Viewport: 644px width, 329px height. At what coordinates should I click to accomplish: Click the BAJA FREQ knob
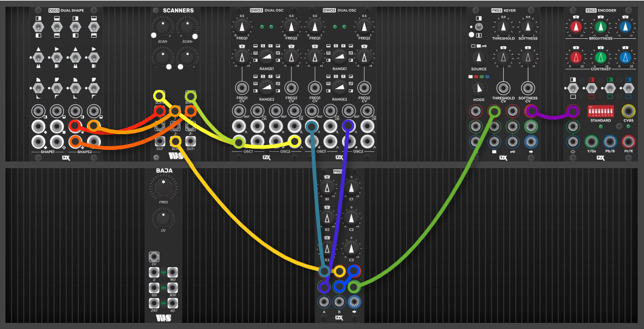click(163, 186)
